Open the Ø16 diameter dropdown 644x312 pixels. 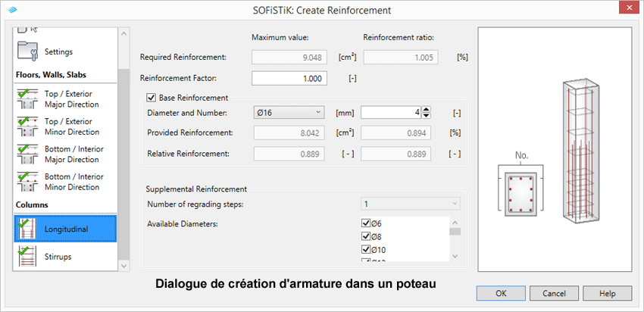pos(289,112)
